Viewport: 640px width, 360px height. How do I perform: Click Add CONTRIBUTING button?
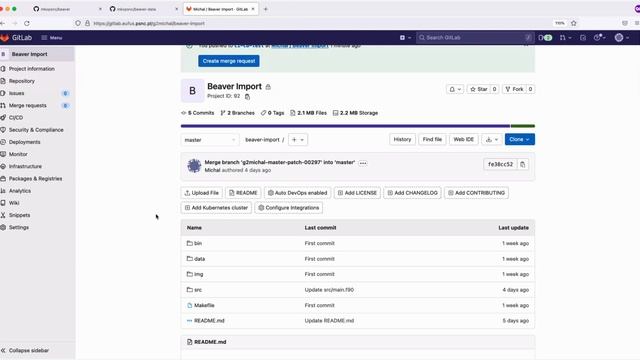(x=476, y=193)
